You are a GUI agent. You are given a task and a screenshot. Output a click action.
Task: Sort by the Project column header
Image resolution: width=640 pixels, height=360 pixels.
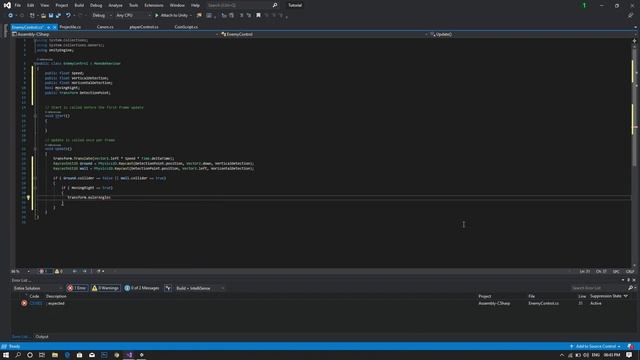[485, 296]
